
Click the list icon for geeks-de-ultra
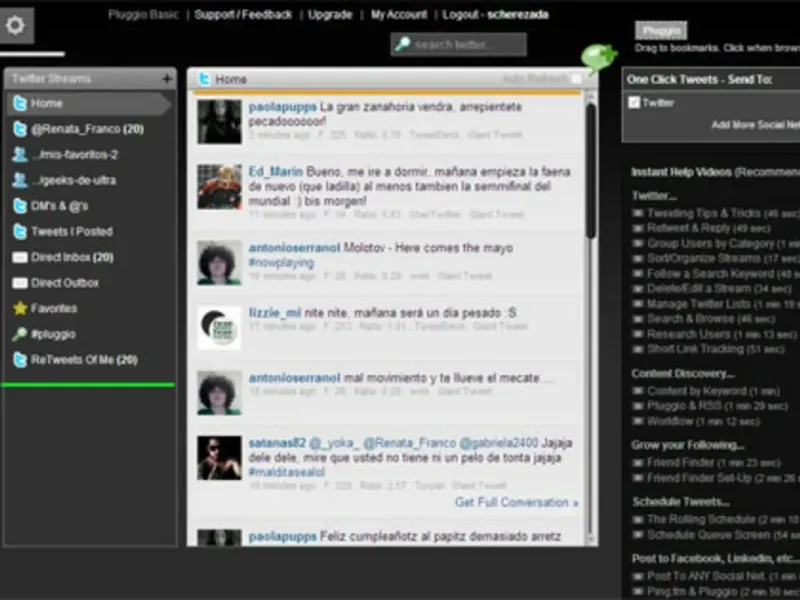coord(20,180)
